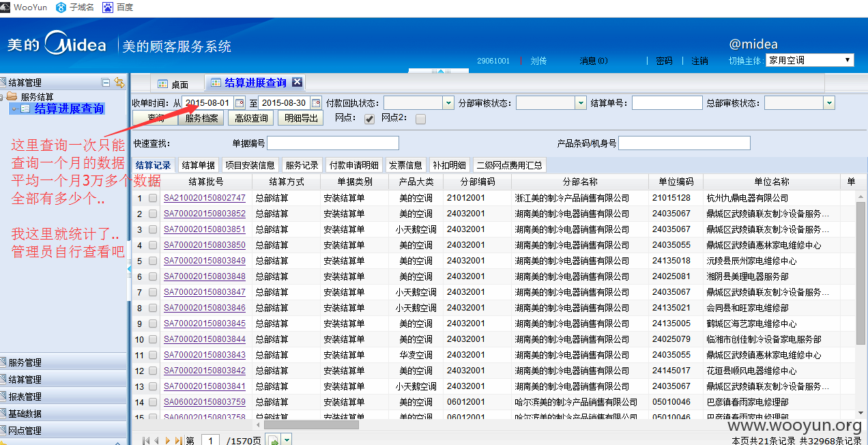Check row 8 SA700020150803846 checkbox
The image size is (868, 445).
(x=153, y=308)
